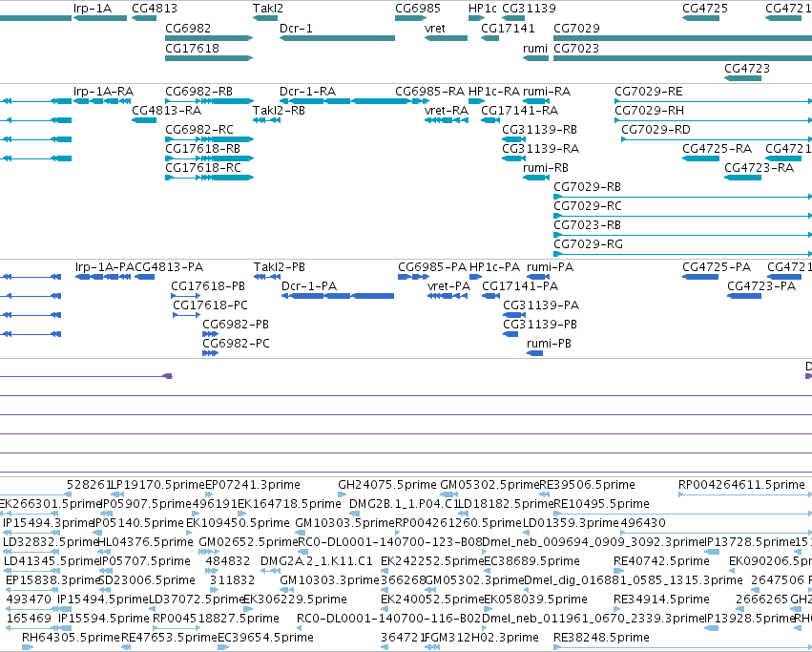This screenshot has height=652, width=812.
Task: Select the CG31139-PA protein label
Action: [541, 305]
